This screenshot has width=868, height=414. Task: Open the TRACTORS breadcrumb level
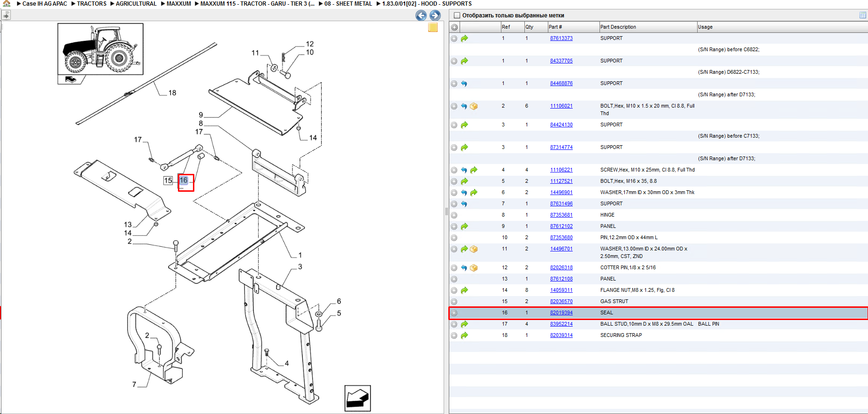pyautogui.click(x=92, y=4)
